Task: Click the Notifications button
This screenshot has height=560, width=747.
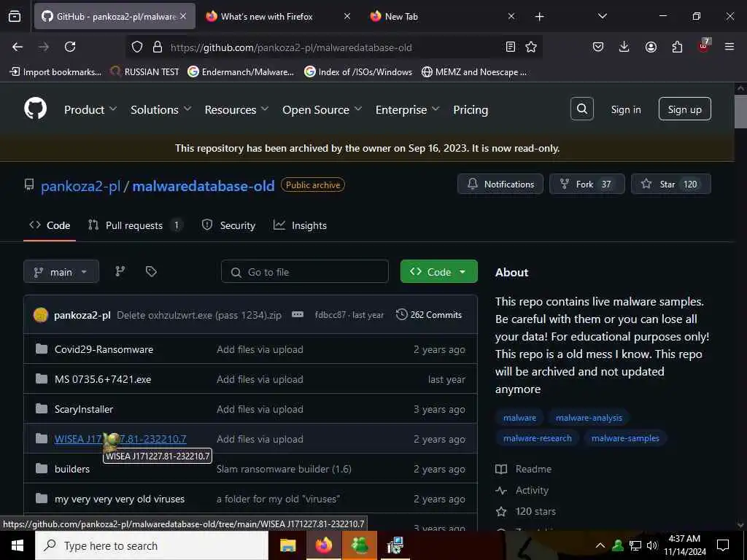Action: coord(500,184)
